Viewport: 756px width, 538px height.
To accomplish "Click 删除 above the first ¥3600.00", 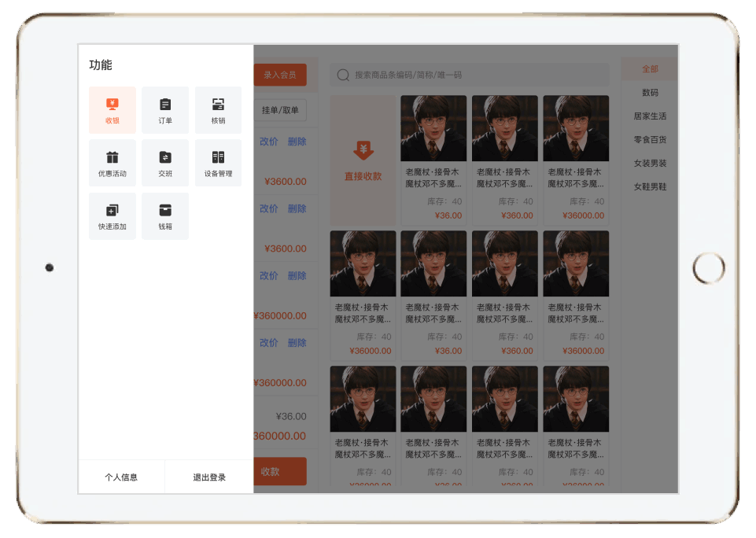I will click(x=297, y=142).
